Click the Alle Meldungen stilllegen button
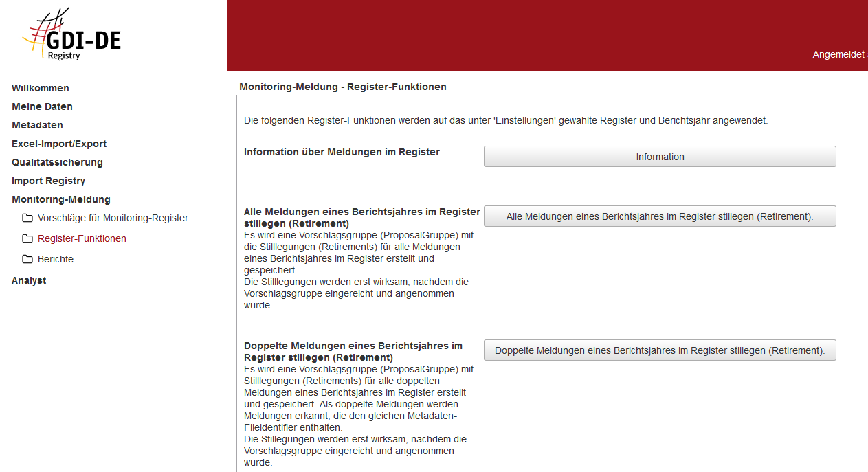Image resolution: width=868 pixels, height=472 pixels. pyautogui.click(x=660, y=216)
